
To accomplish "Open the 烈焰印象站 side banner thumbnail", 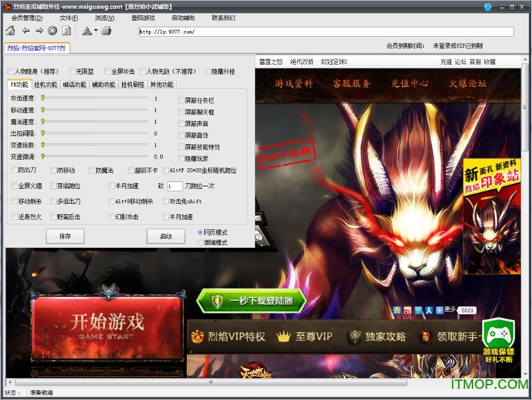I will [x=492, y=216].
